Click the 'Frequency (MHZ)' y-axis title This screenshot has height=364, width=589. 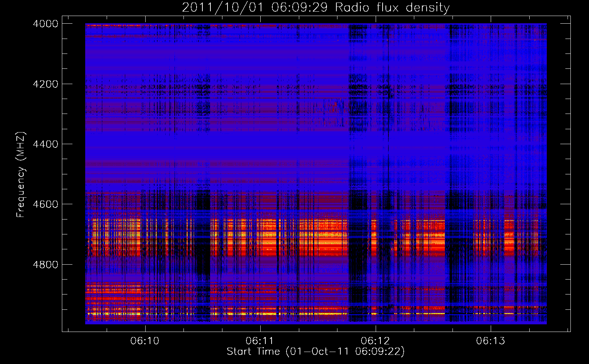(x=21, y=175)
